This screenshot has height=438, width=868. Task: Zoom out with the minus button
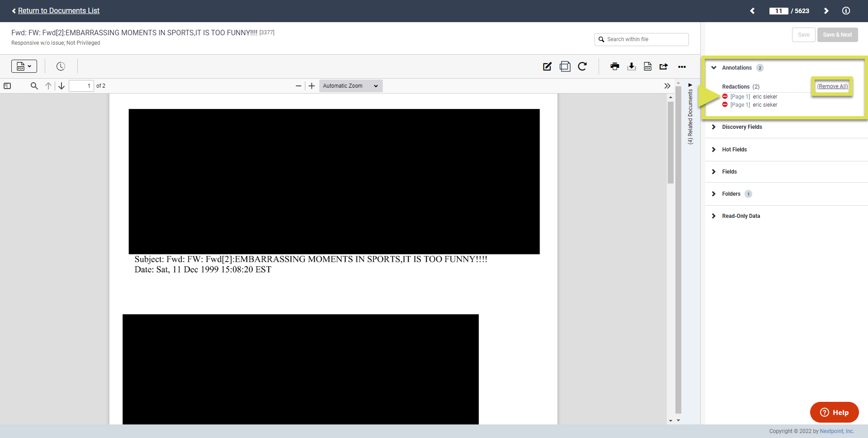(x=298, y=86)
